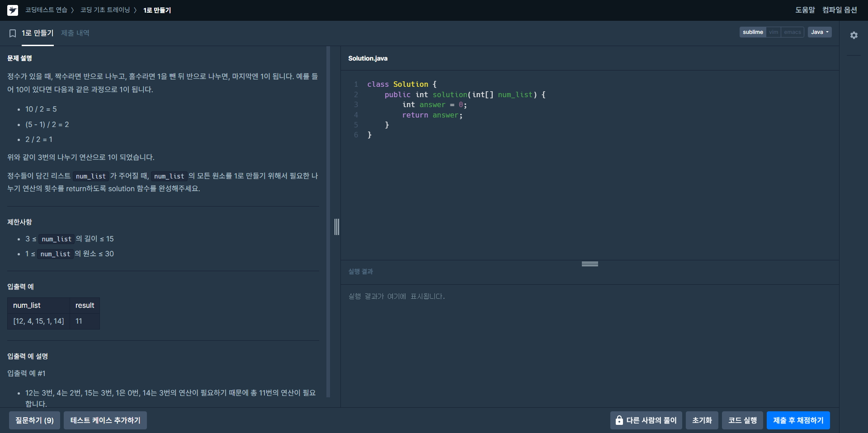The height and width of the screenshot is (433, 868).
Task: Click the '(5 - 1) / 2 = 2' bullet
Action: [47, 125]
